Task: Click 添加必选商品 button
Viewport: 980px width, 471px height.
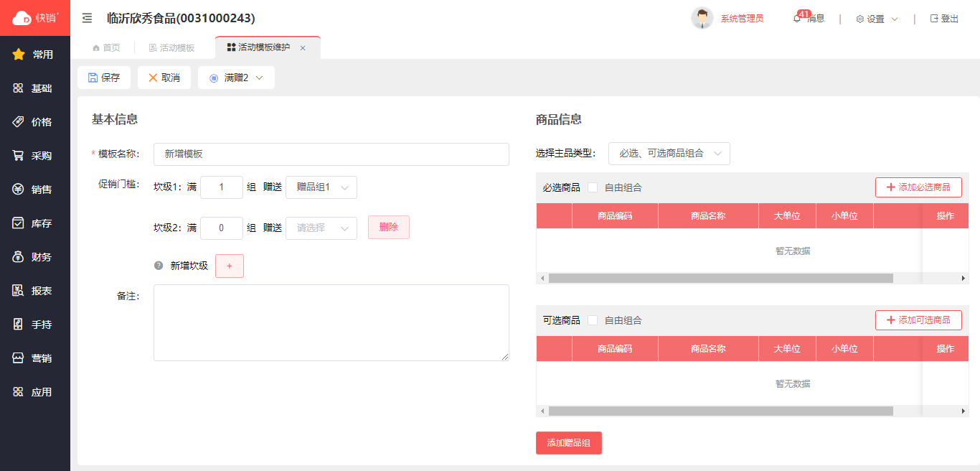Action: [x=918, y=187]
